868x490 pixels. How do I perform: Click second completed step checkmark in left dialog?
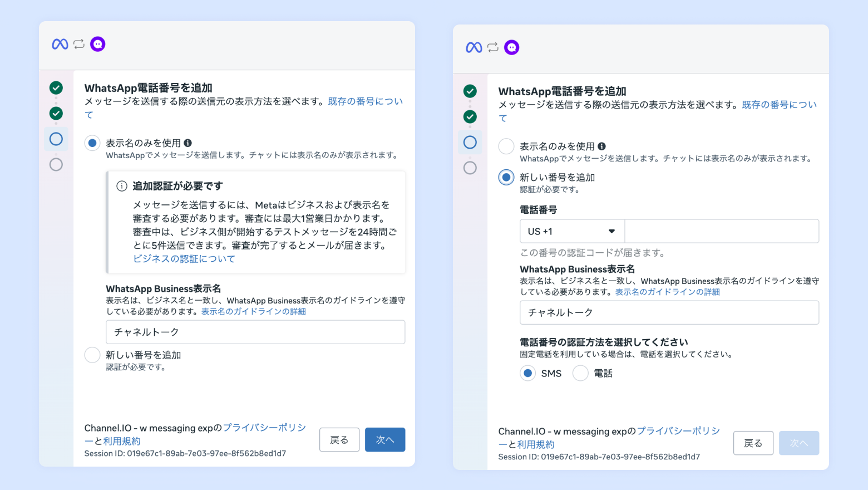56,113
